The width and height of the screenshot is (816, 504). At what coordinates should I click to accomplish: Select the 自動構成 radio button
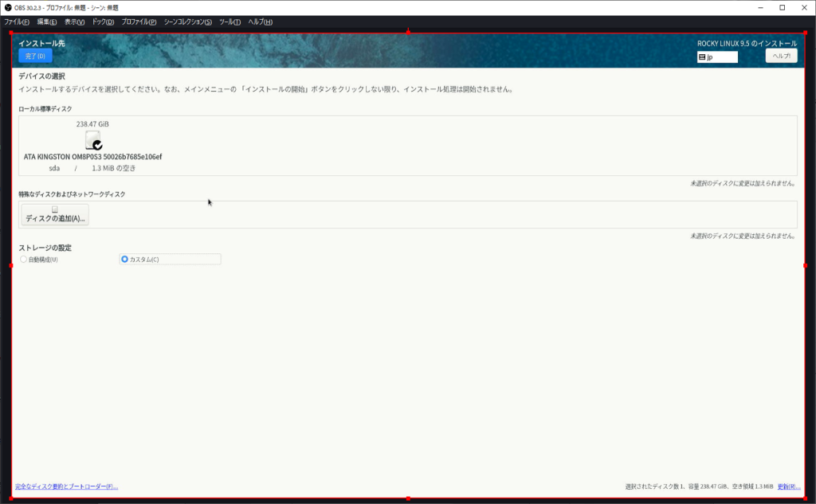click(24, 260)
